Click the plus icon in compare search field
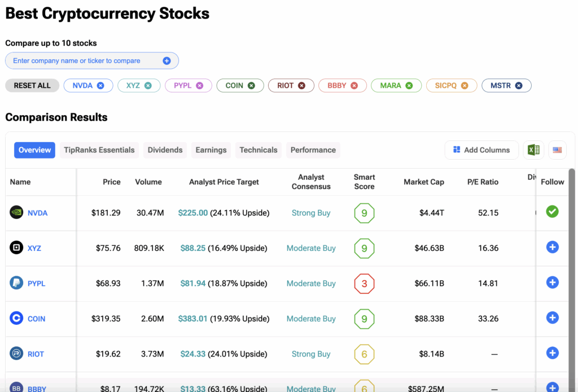 (x=167, y=61)
